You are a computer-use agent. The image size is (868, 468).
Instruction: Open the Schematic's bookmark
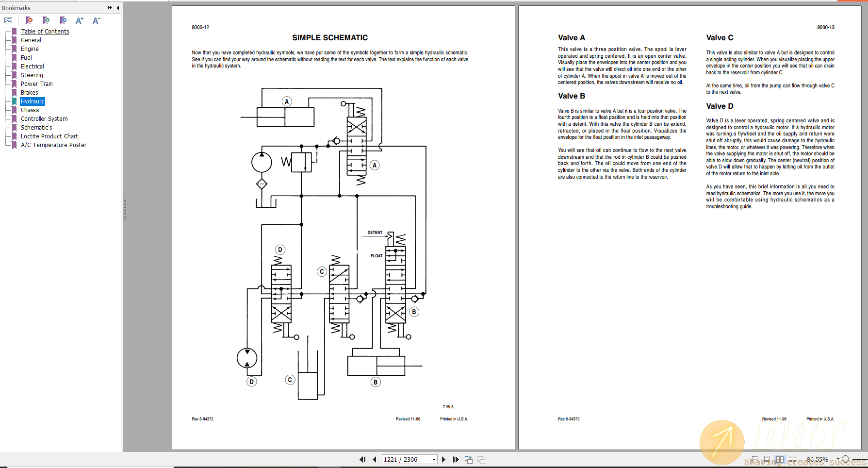click(36, 127)
